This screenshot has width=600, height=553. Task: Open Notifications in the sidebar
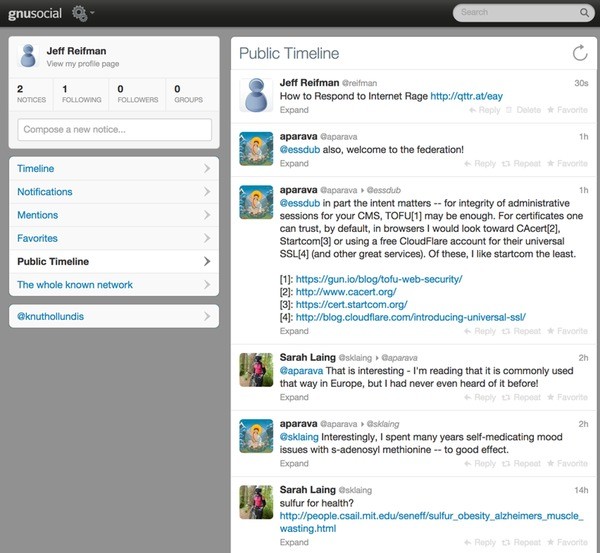(x=114, y=192)
